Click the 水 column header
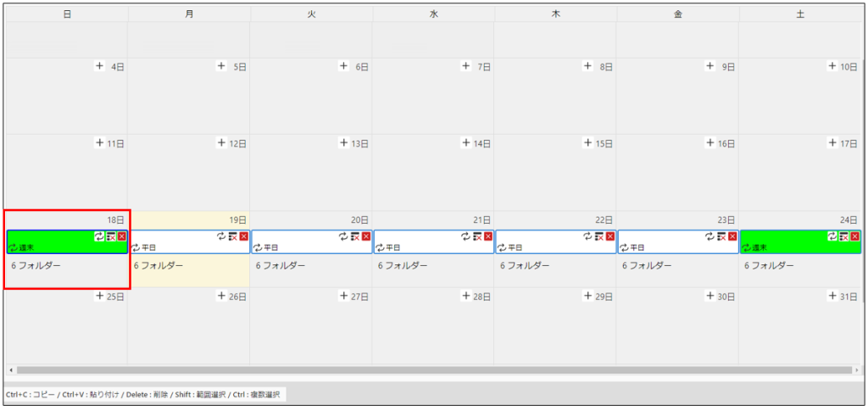868x410 pixels. point(433,14)
